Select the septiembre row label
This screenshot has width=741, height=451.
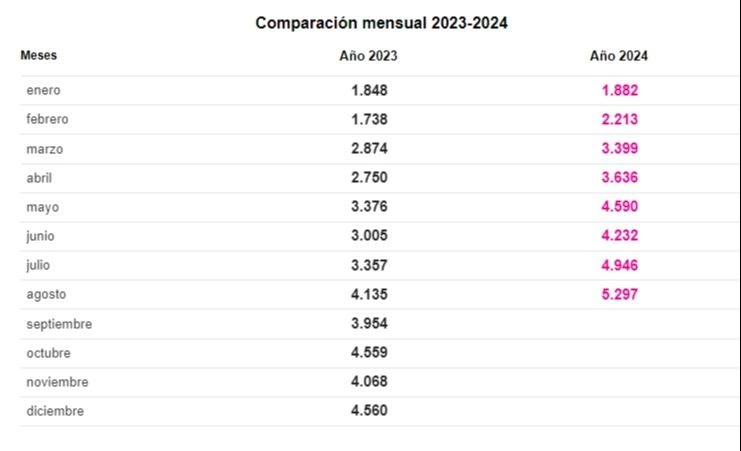[x=59, y=324]
